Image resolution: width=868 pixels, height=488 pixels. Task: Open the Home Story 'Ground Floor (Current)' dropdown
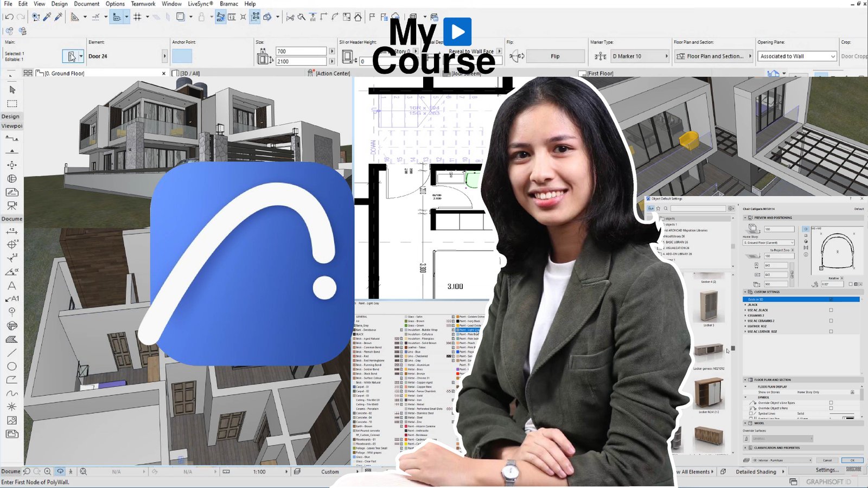tap(768, 243)
